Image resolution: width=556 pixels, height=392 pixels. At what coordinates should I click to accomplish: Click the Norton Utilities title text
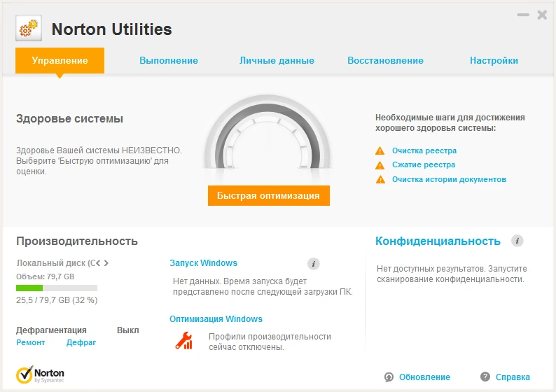pyautogui.click(x=112, y=29)
